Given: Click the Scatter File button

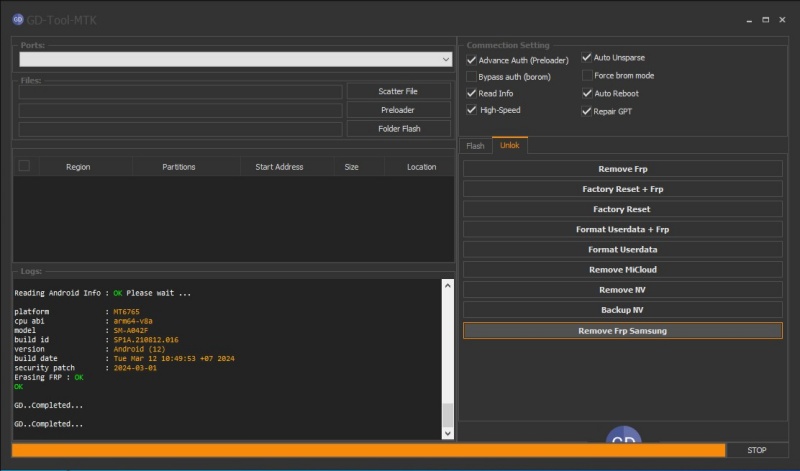Looking at the screenshot, I should pos(398,91).
